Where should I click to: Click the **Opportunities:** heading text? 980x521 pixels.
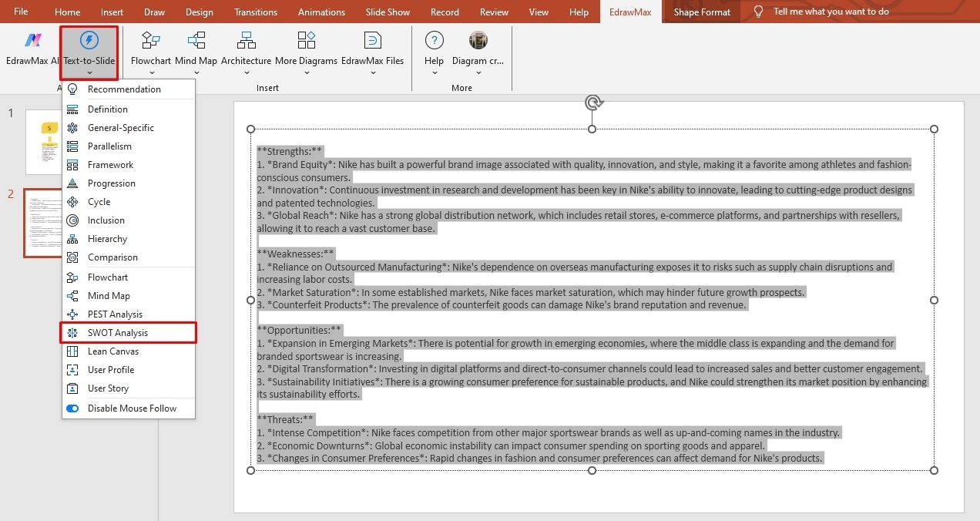click(x=299, y=331)
